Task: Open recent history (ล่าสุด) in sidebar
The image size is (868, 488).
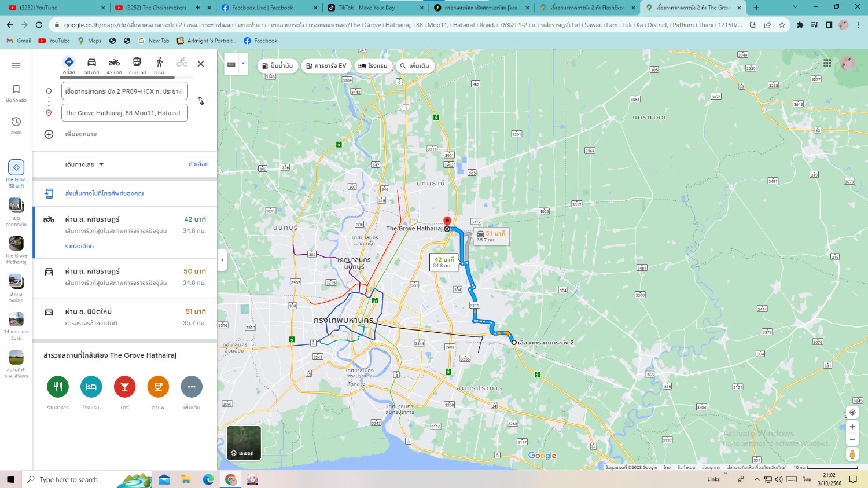Action: click(x=16, y=125)
